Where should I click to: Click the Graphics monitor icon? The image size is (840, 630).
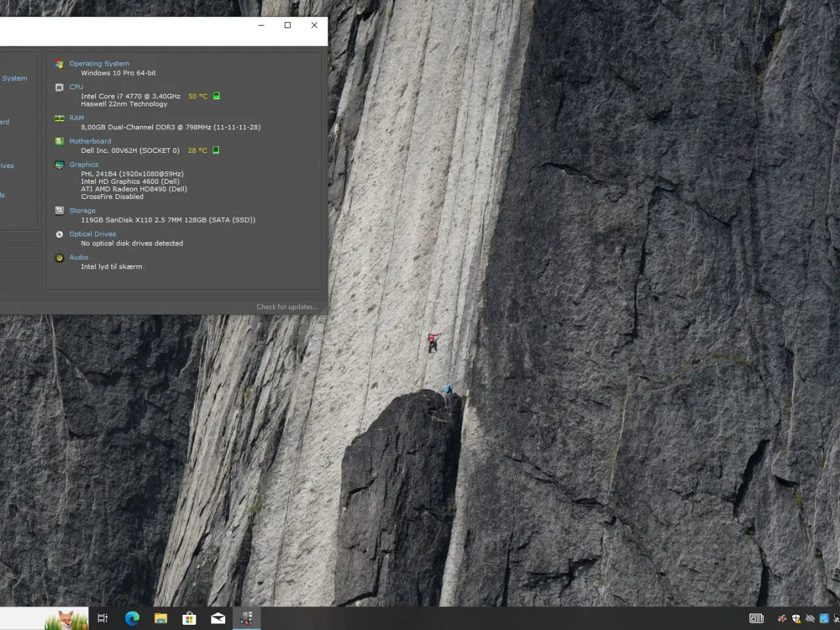point(59,165)
